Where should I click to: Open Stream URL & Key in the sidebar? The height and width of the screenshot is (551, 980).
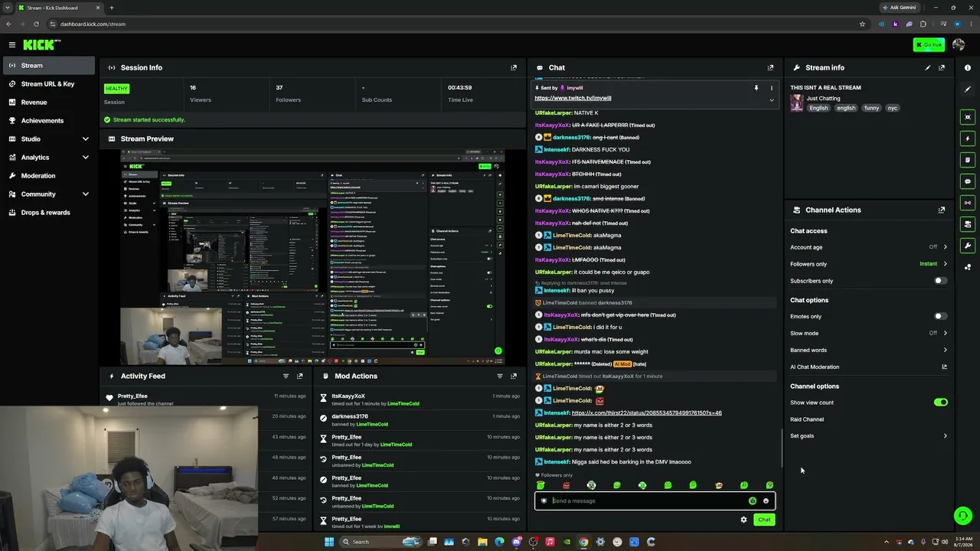[47, 83]
